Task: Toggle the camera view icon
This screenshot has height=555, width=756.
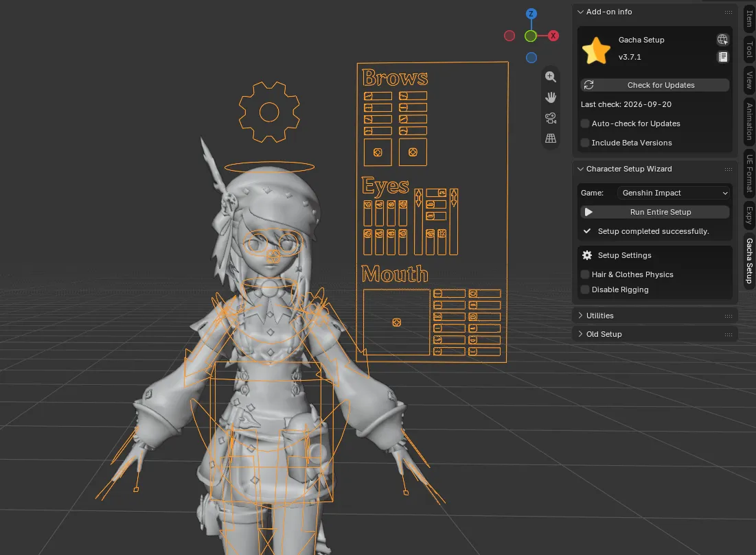Action: [551, 118]
